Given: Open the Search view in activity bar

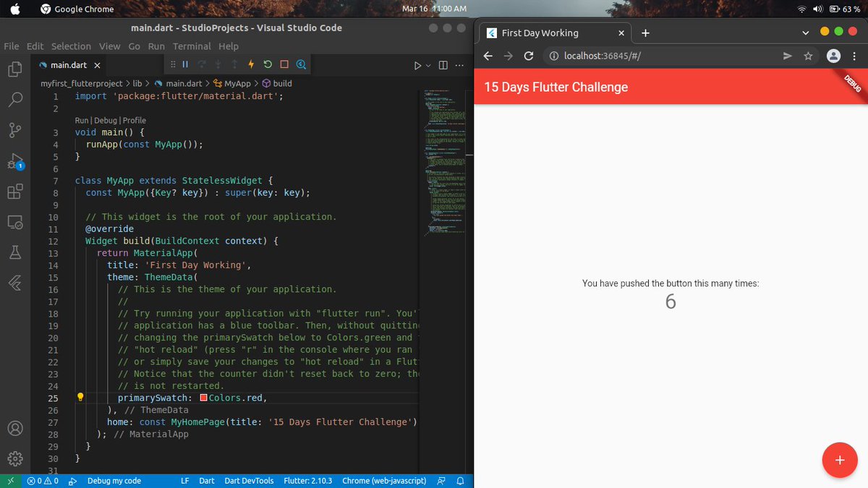Looking at the screenshot, I should tap(14, 100).
